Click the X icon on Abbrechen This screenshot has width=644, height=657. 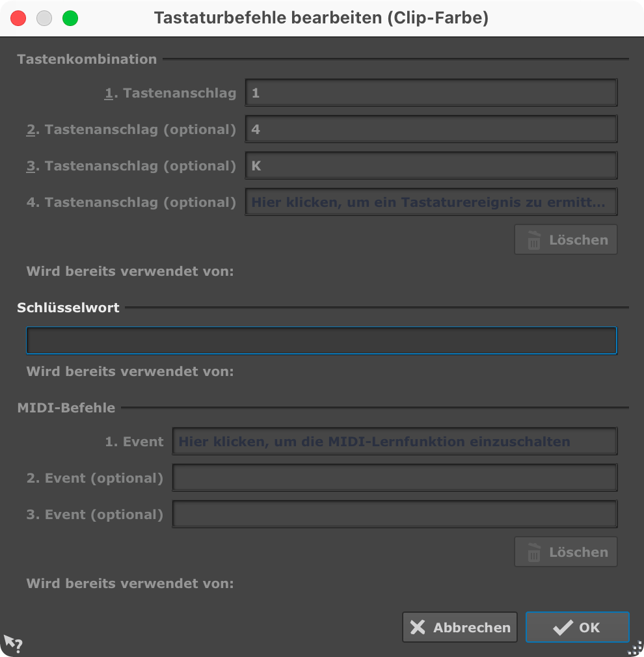418,628
